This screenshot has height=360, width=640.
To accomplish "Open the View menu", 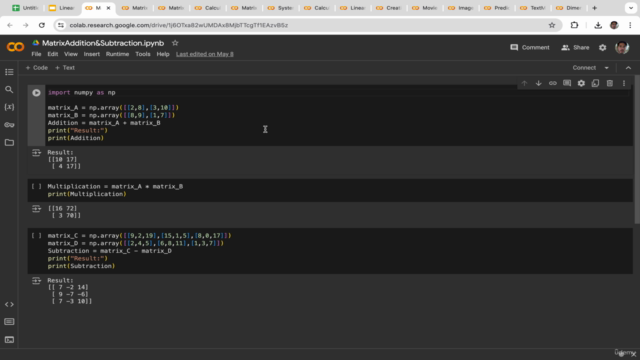I will pyautogui.click(x=71, y=54).
